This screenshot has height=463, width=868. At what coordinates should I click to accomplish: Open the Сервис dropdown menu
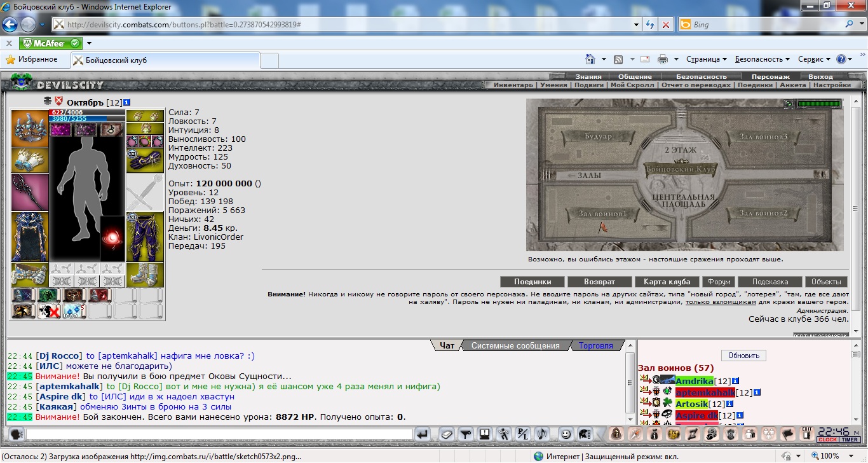[814, 59]
